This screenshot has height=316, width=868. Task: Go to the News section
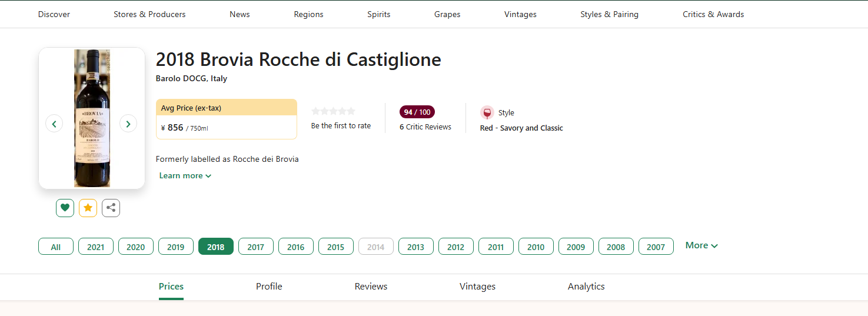click(x=240, y=14)
